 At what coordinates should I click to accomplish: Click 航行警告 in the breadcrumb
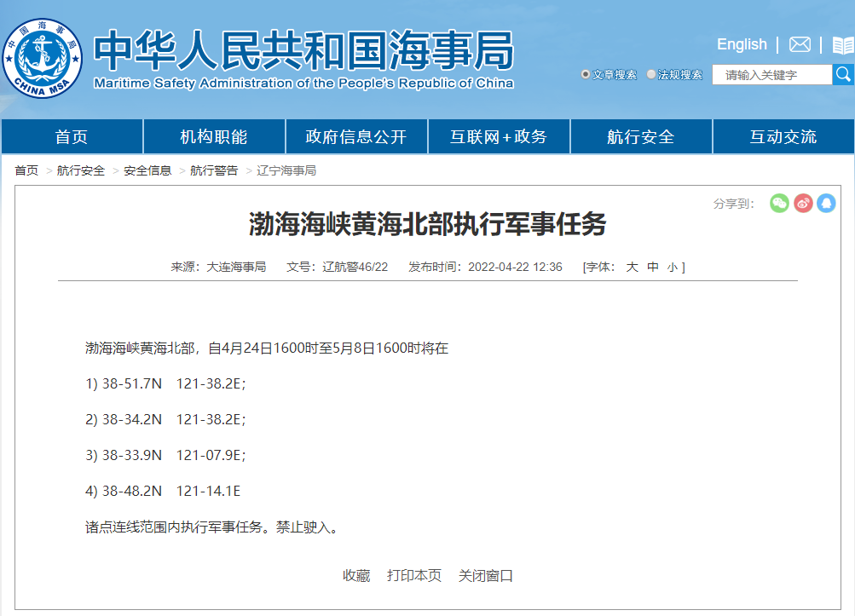tap(214, 170)
